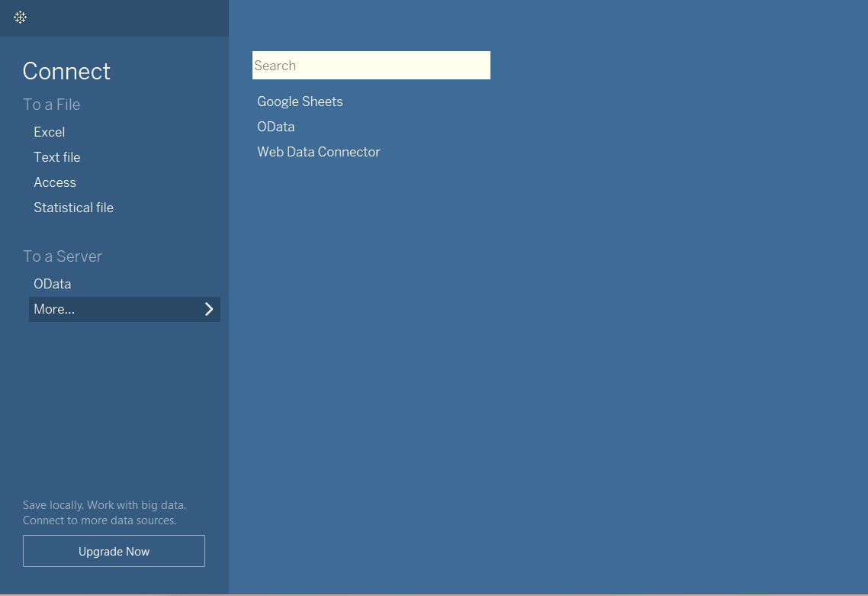Click the To a File section header
This screenshot has width=868, height=596.
coord(51,104)
